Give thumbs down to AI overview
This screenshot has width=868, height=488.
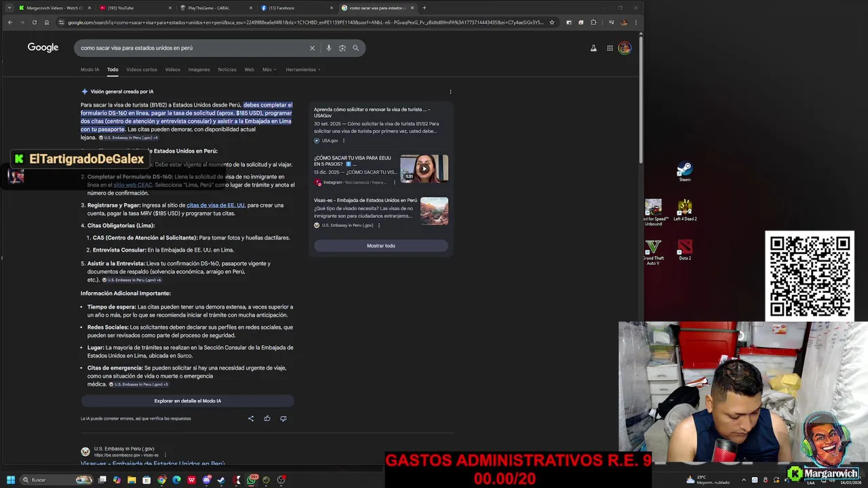(283, 418)
